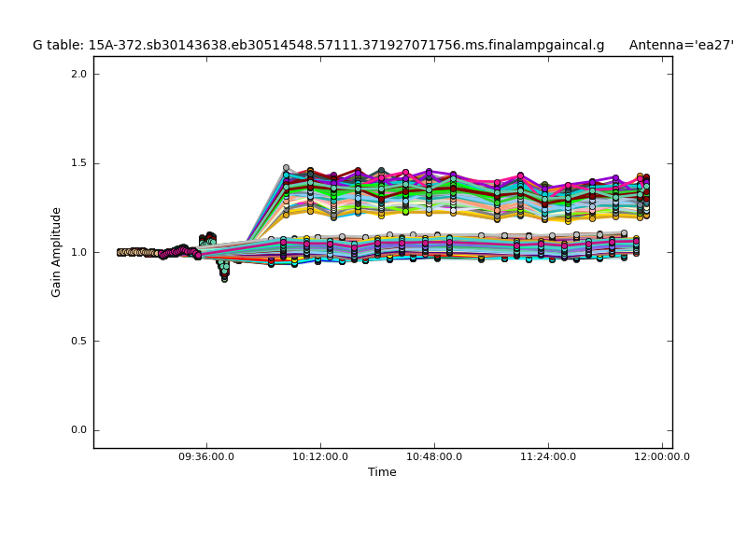747x560 pixels.
Task: Click the 0.5 y-axis tick label
Action: (78, 341)
